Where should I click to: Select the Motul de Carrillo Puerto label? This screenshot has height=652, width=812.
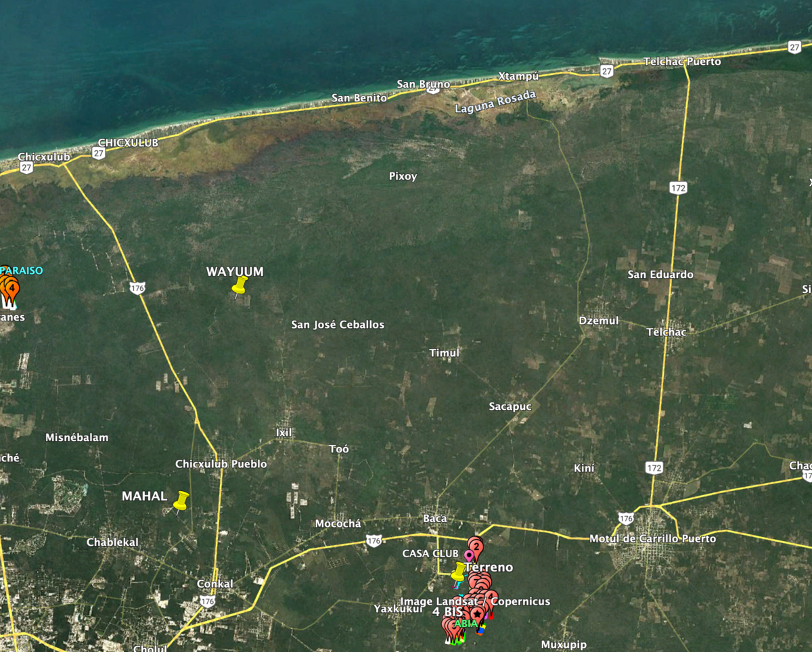[x=652, y=538]
